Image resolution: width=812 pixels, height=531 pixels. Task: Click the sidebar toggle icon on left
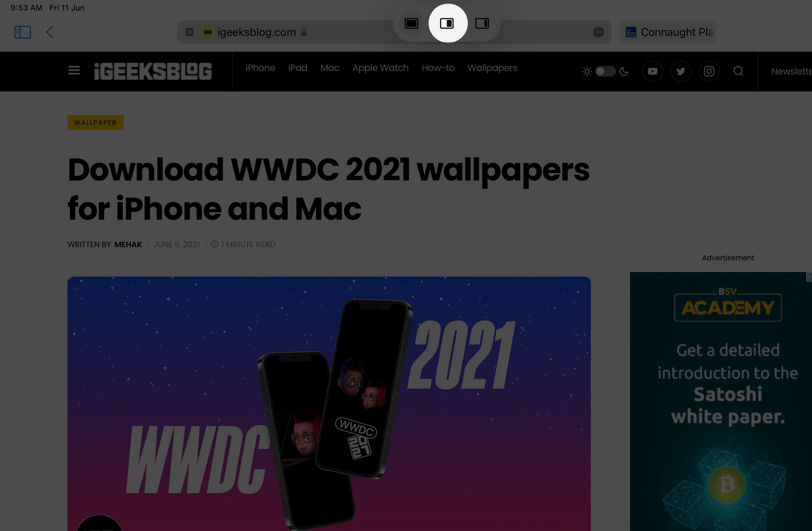[22, 32]
